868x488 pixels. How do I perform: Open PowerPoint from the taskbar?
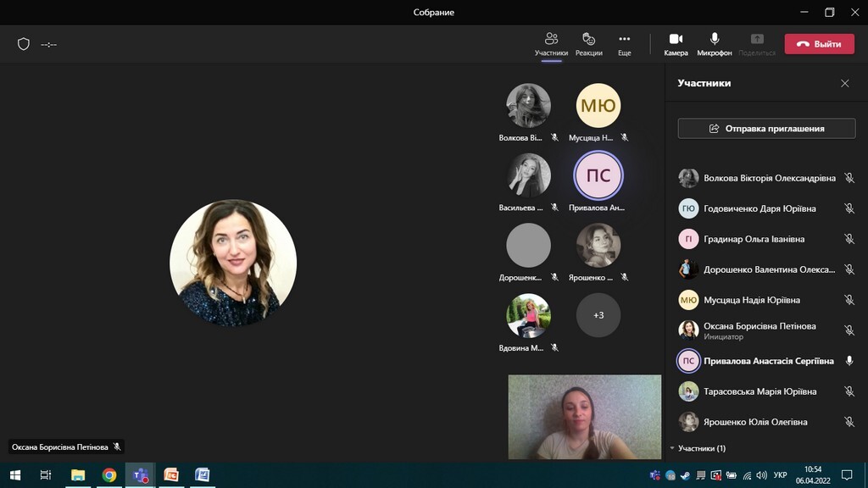coord(171,474)
